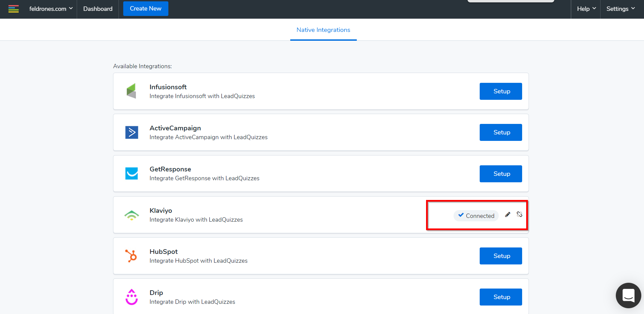Click Setup for Drip integration
The image size is (644, 314).
coord(501,297)
